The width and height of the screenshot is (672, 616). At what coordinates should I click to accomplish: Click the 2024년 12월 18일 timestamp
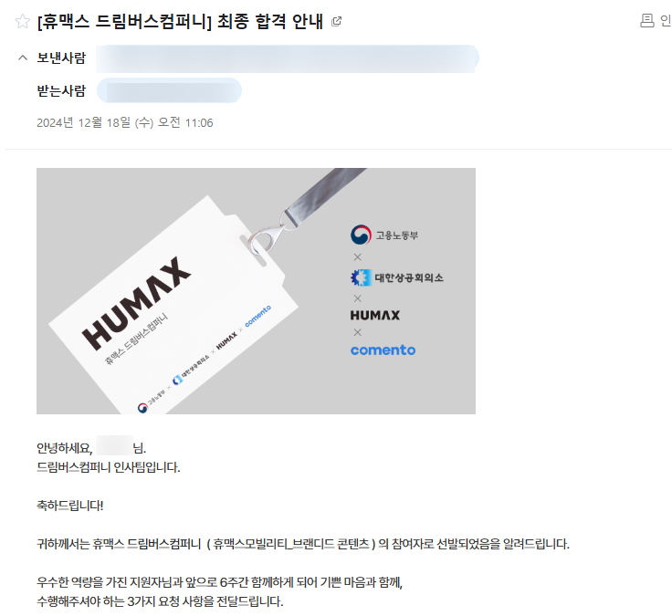[125, 123]
